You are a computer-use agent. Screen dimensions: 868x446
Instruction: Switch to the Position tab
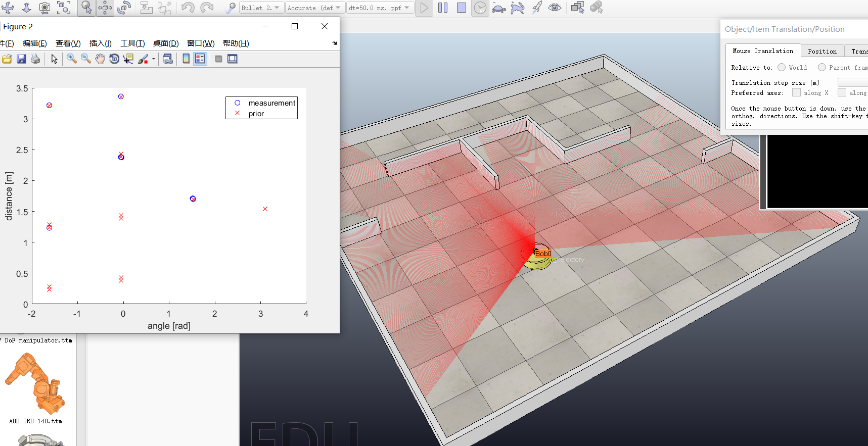pyautogui.click(x=822, y=52)
